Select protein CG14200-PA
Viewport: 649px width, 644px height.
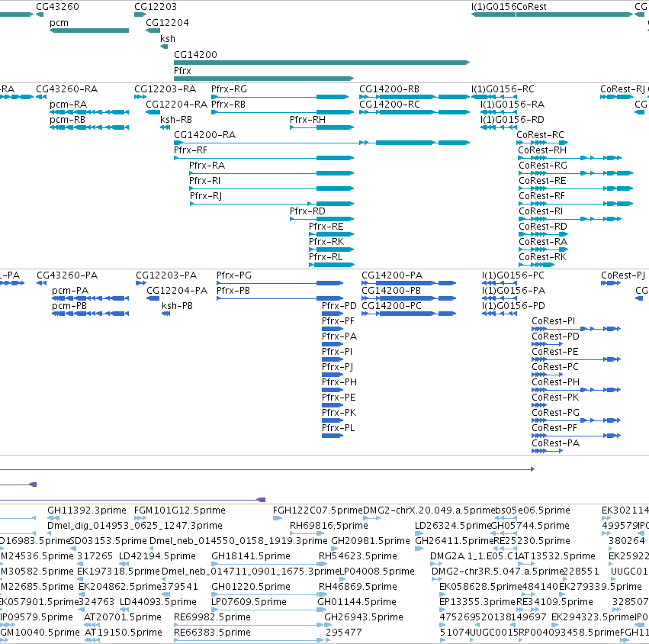click(x=409, y=283)
